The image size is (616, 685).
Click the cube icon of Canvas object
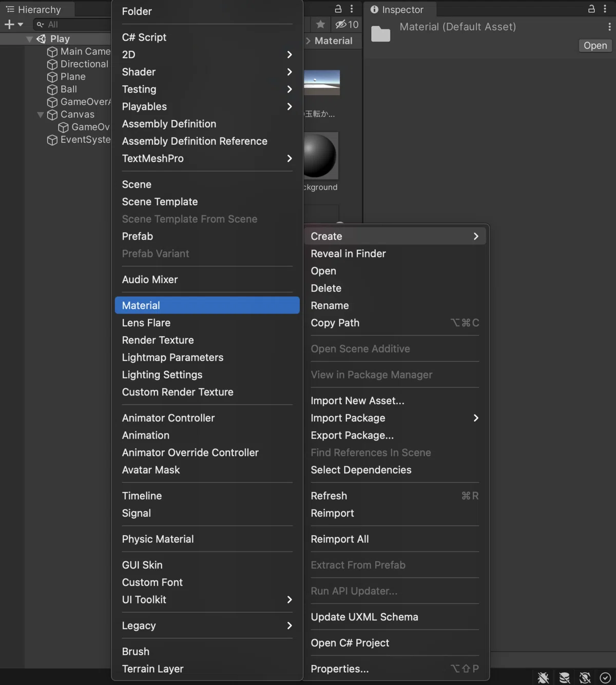point(52,115)
